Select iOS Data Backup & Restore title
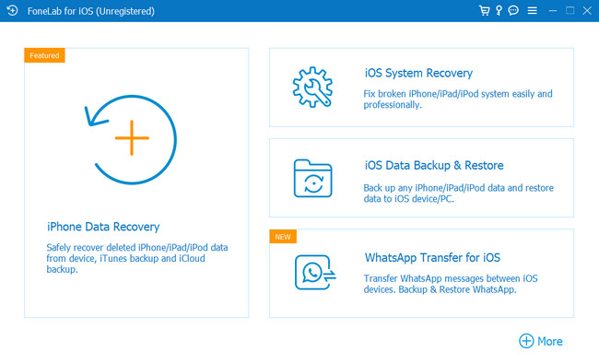Image resolution: width=599 pixels, height=364 pixels. click(434, 165)
